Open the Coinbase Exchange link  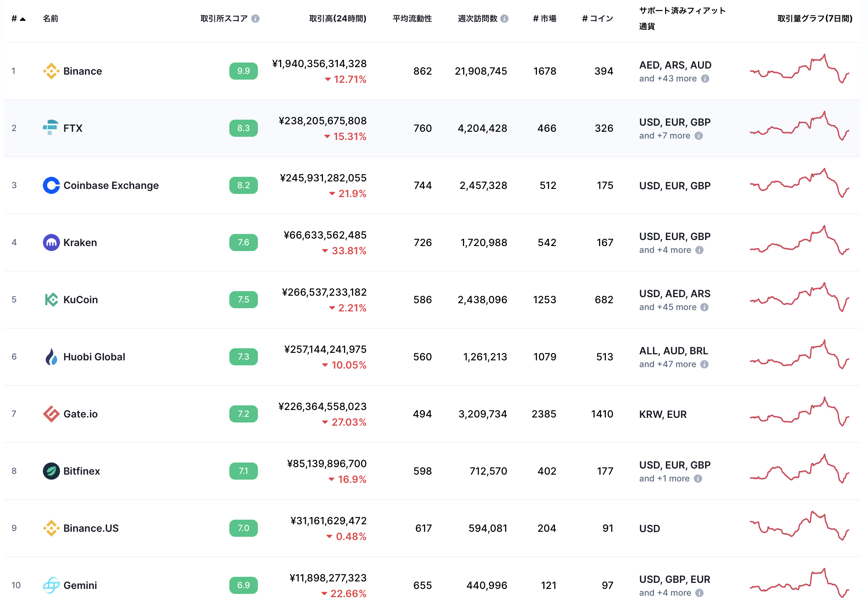111,185
